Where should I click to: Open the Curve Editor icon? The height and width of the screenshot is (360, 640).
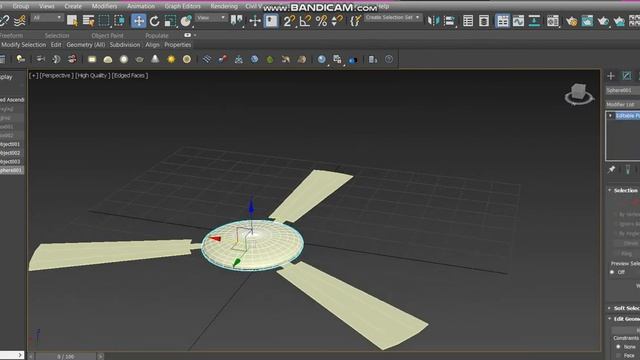[x=518, y=21]
